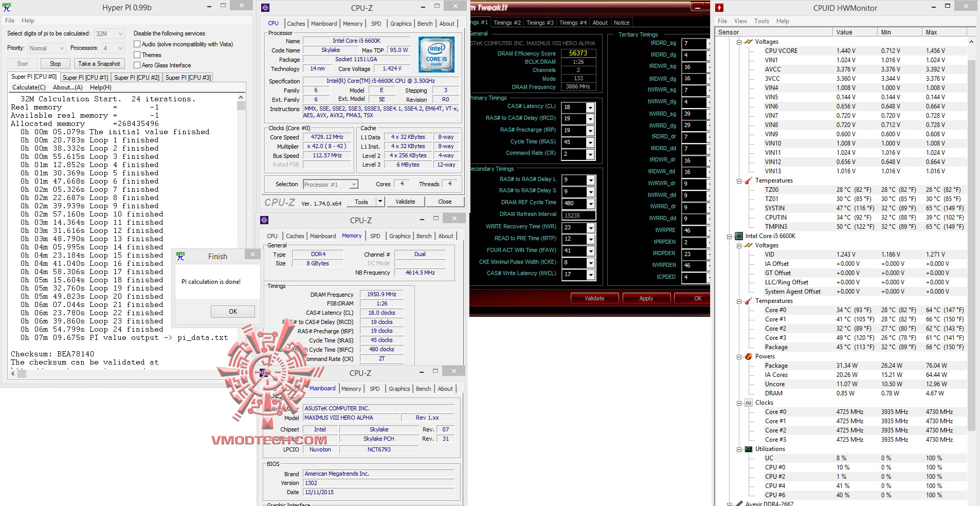Enable the Audio service checkbox
Image resolution: width=980 pixels, height=506 pixels.
click(137, 44)
